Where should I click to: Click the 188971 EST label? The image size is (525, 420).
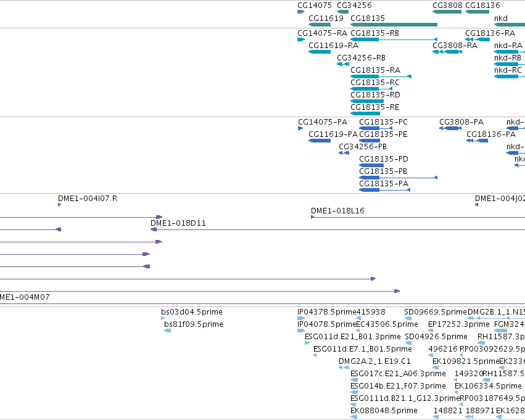[480, 411]
